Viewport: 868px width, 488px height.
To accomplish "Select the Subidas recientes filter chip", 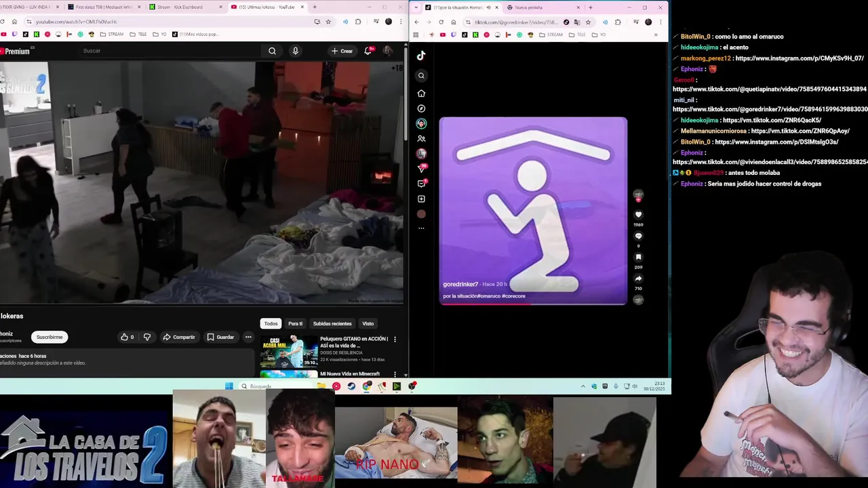I will (332, 324).
